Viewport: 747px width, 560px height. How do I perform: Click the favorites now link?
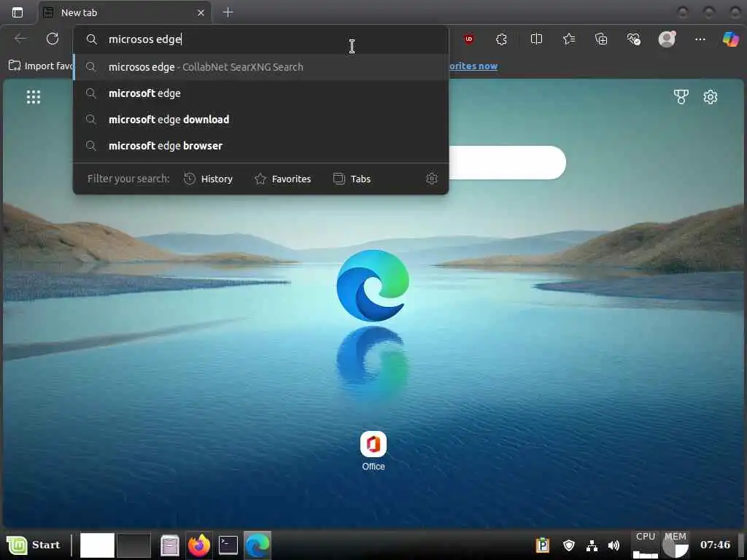473,66
